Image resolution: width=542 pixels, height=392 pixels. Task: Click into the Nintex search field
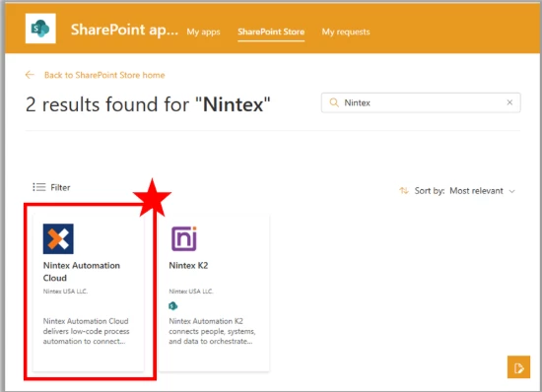pyautogui.click(x=421, y=102)
